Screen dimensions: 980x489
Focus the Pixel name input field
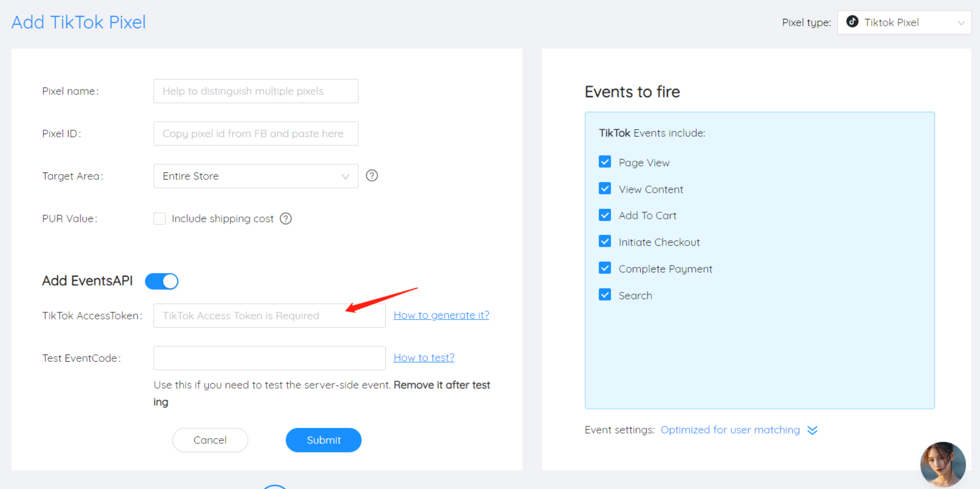(x=256, y=91)
